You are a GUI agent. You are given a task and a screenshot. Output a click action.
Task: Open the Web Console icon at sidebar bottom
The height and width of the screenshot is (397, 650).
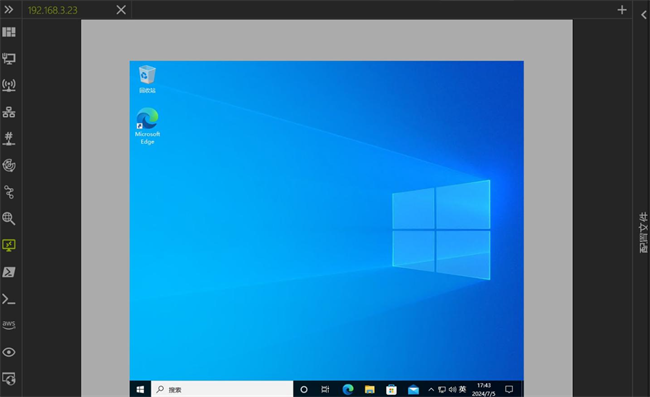coord(9,378)
